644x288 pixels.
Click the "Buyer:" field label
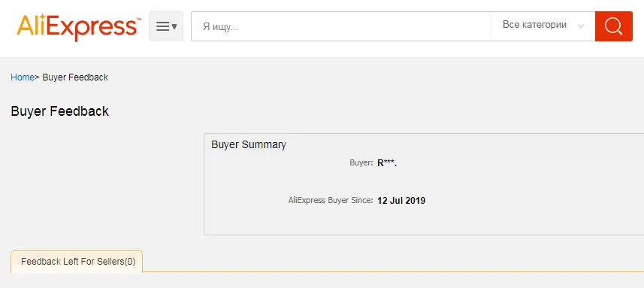[361, 162]
